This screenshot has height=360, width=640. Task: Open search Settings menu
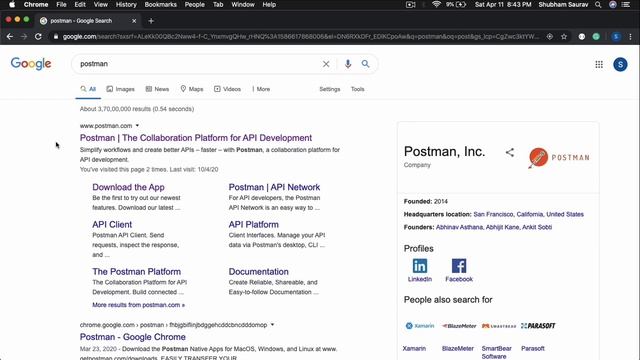click(329, 89)
